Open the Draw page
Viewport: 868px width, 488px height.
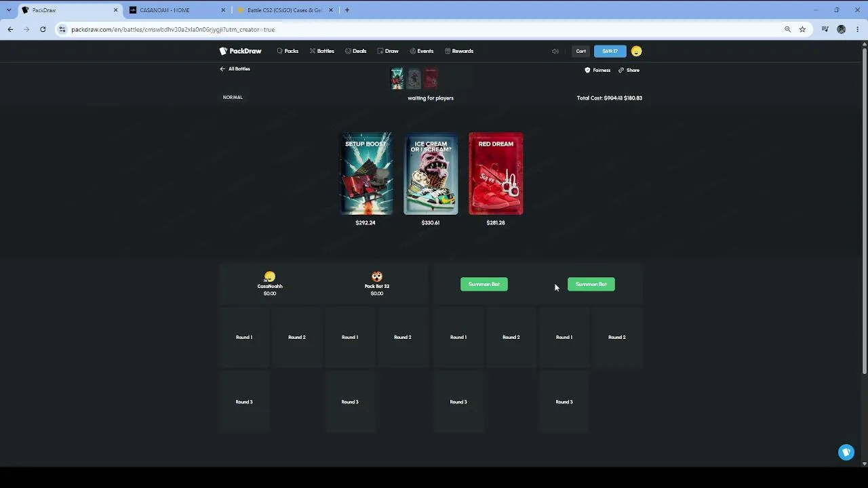[388, 51]
